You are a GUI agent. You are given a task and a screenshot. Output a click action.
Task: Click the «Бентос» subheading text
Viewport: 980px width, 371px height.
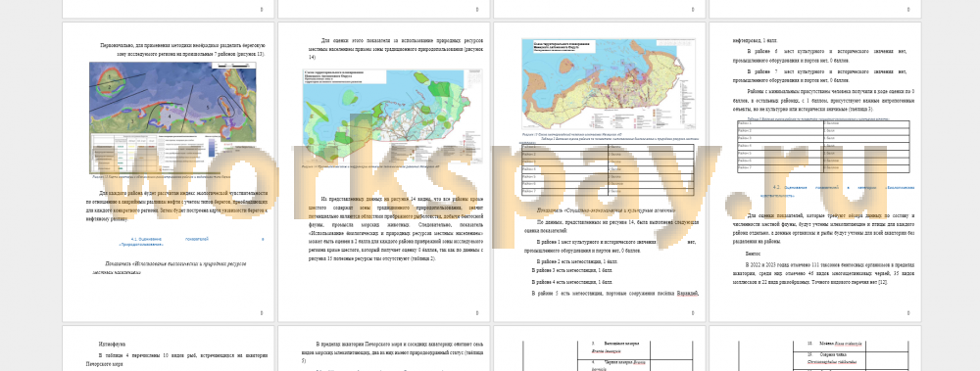tap(753, 255)
